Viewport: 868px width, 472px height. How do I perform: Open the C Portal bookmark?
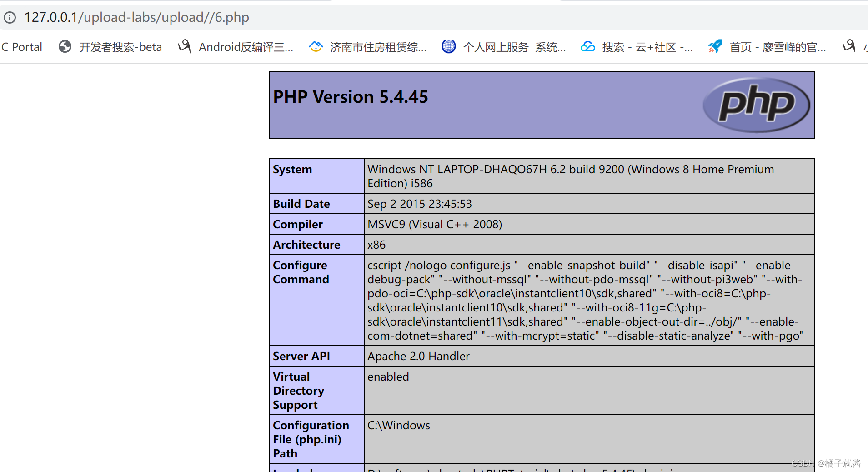click(x=21, y=47)
